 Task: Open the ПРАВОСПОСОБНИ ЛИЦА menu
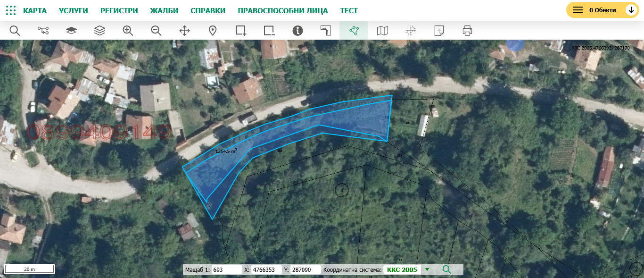point(283,10)
